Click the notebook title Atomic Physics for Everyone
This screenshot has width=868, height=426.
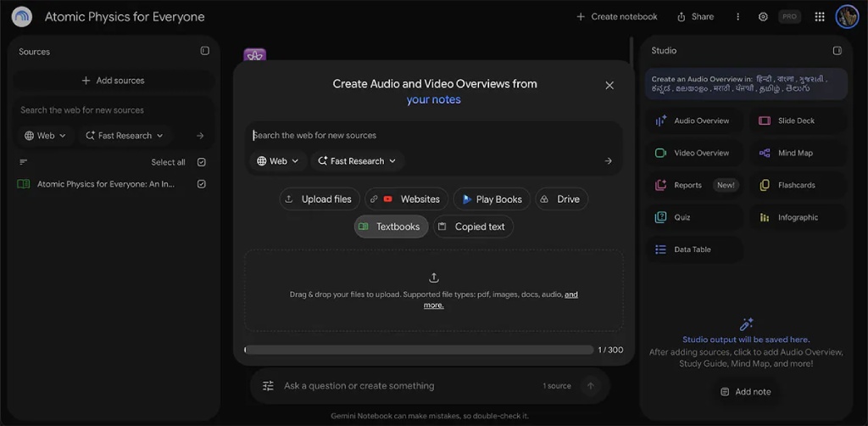pyautogui.click(x=125, y=17)
